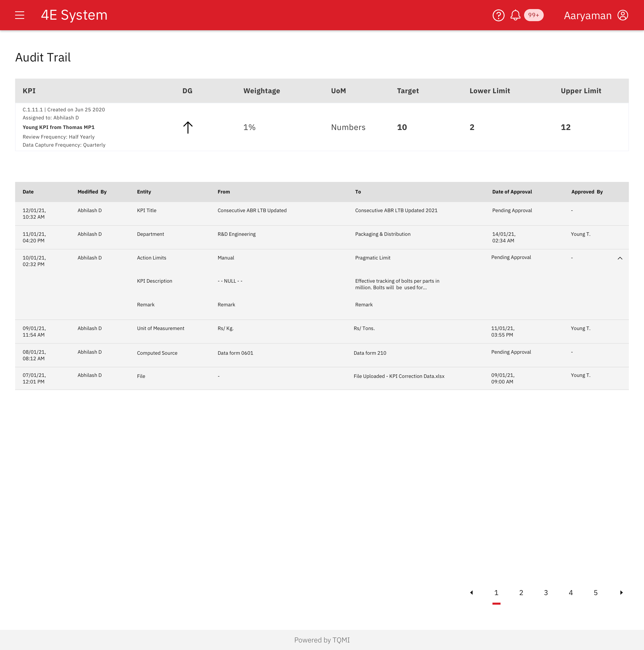
Task: Click Pending Approval for Computed Source row
Action: [x=511, y=352]
